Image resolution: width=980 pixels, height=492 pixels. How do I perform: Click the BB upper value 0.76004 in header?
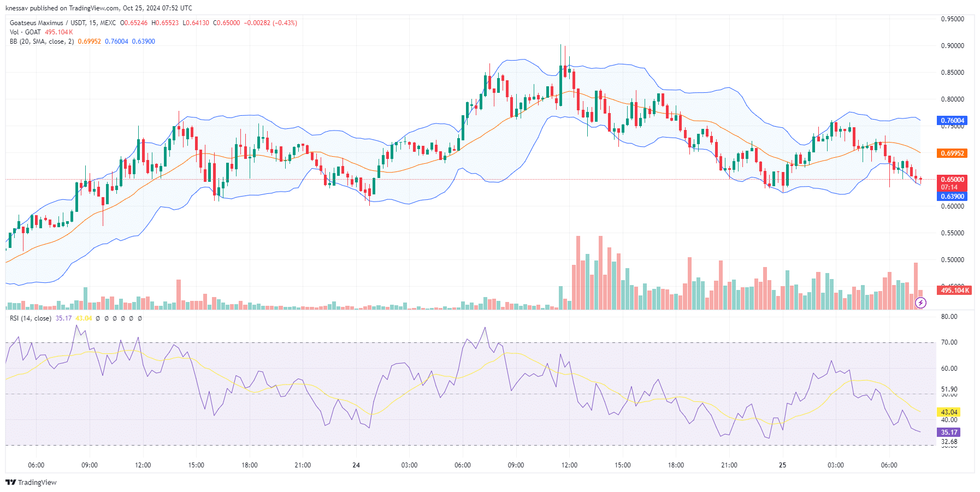click(x=116, y=42)
